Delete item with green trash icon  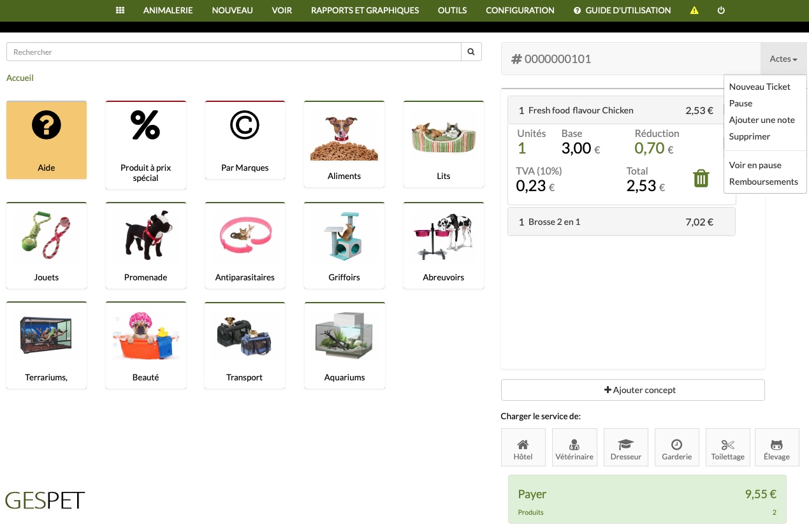[x=701, y=178]
